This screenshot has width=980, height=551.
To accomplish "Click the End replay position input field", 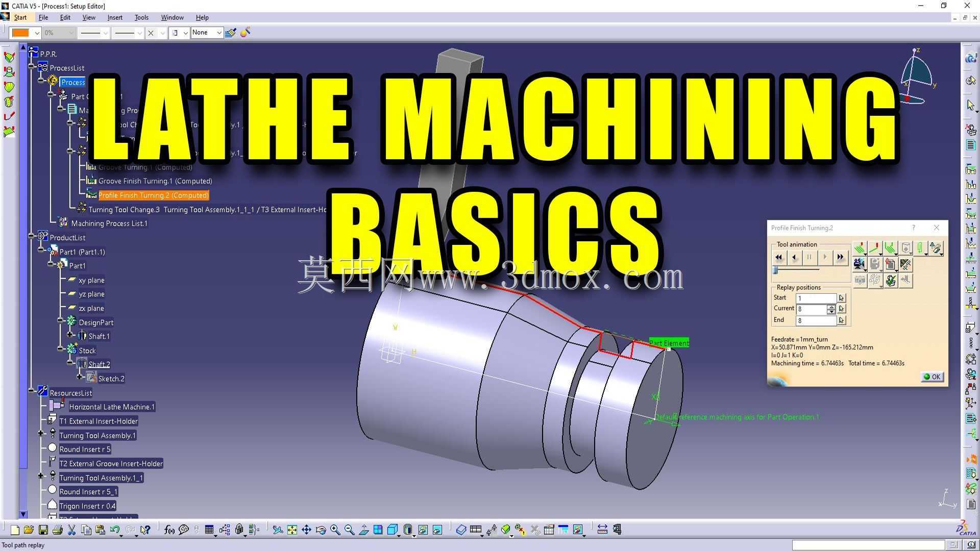I will 817,320.
